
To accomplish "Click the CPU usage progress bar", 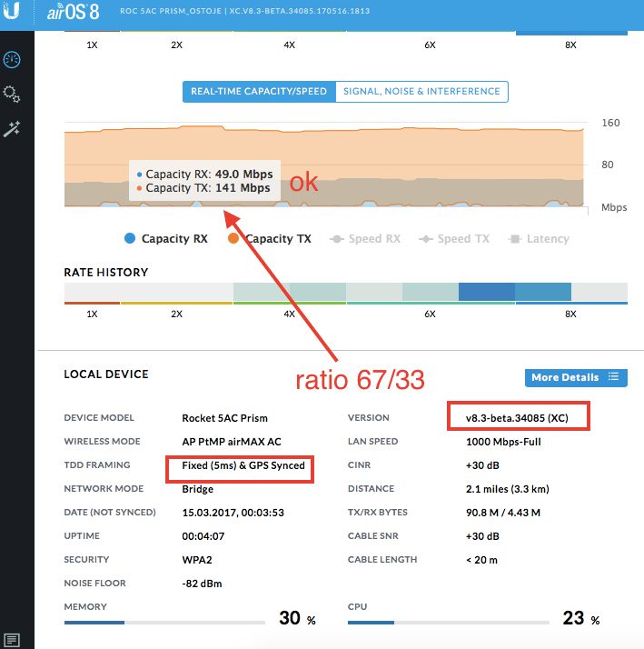I will (x=449, y=623).
